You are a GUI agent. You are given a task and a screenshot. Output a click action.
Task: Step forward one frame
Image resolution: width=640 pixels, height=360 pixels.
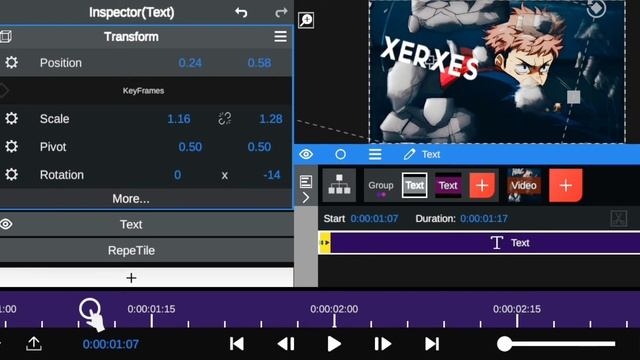click(382, 344)
